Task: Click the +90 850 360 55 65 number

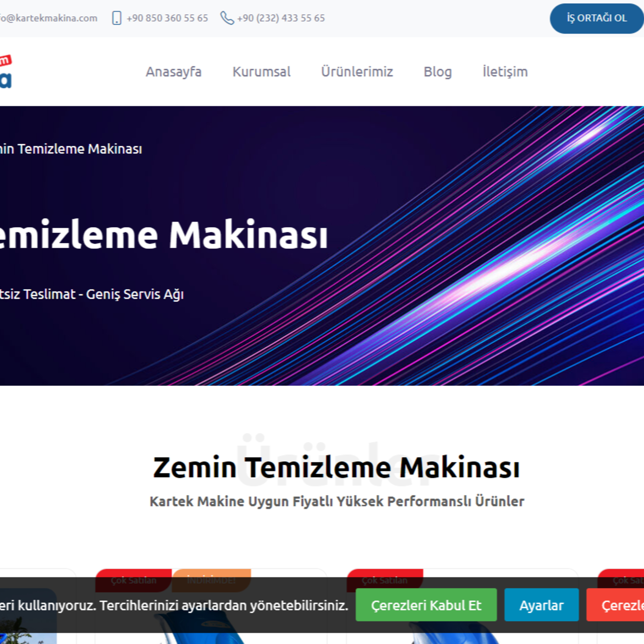Action: point(167,18)
